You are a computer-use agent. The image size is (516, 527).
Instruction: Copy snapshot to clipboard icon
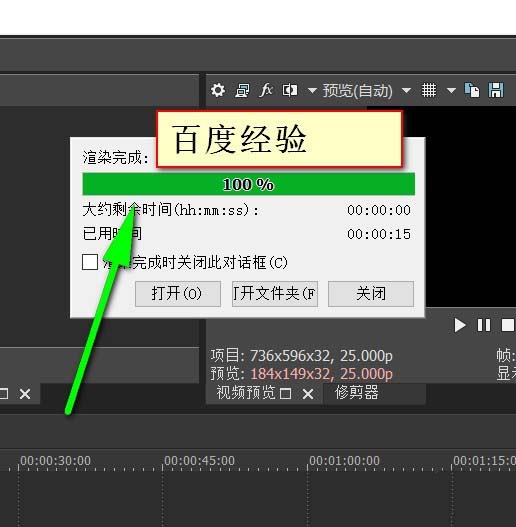pyautogui.click(x=472, y=90)
